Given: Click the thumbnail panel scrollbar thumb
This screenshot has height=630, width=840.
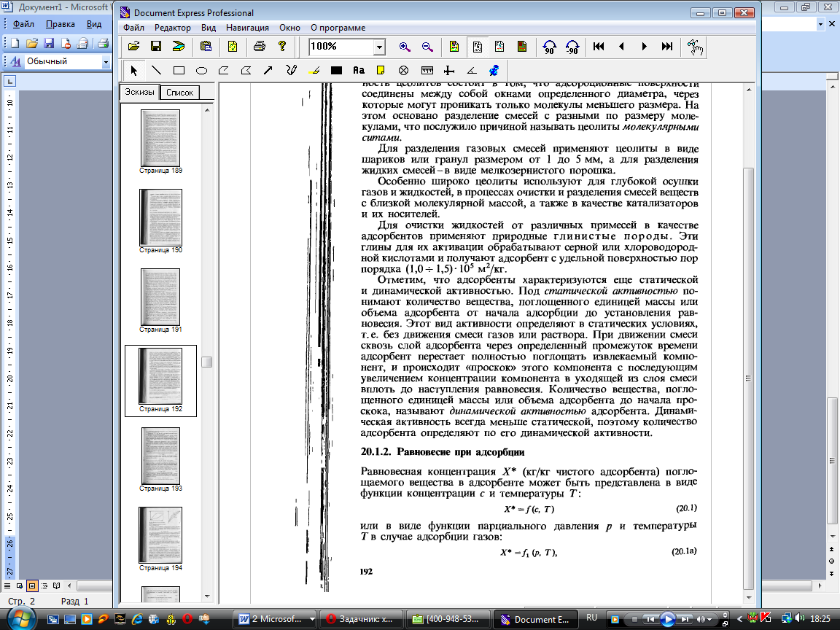Looking at the screenshot, I should pos(207,362).
